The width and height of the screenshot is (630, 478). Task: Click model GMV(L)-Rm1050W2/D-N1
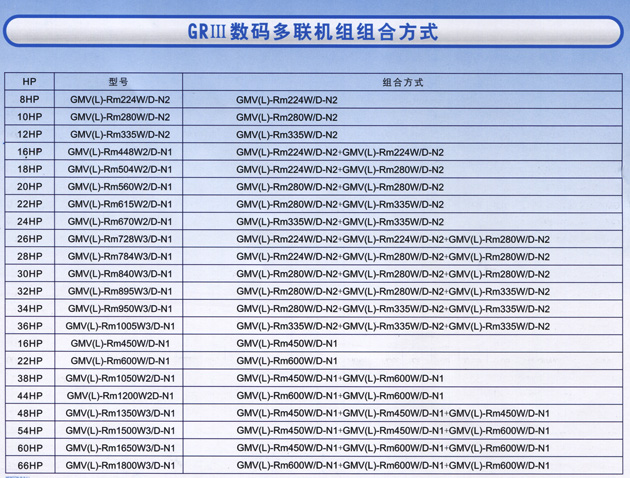[x=120, y=378]
